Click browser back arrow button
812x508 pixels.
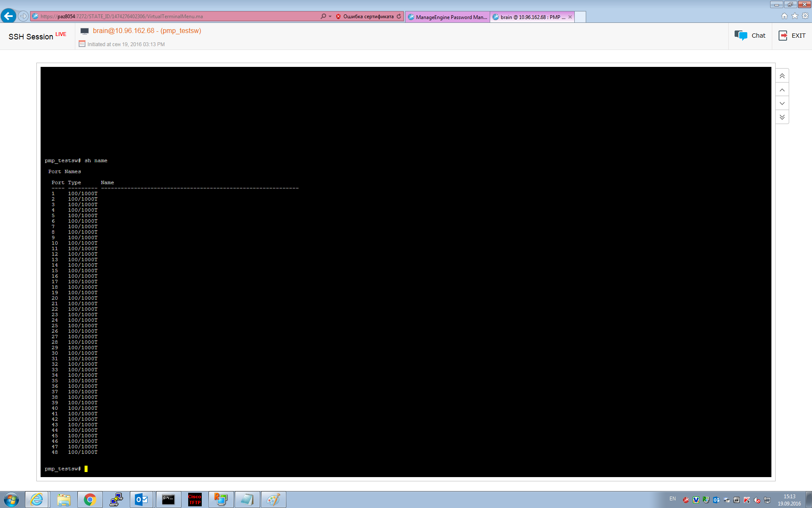click(8, 16)
